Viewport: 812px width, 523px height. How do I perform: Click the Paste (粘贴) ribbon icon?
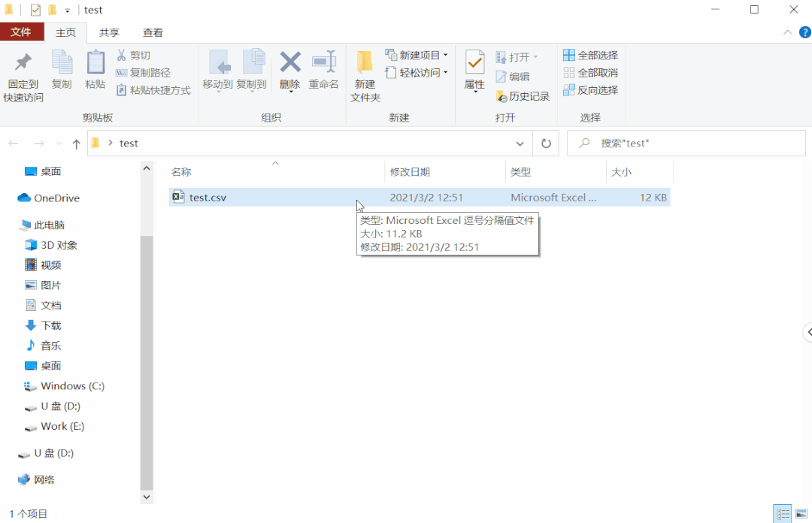tap(95, 62)
